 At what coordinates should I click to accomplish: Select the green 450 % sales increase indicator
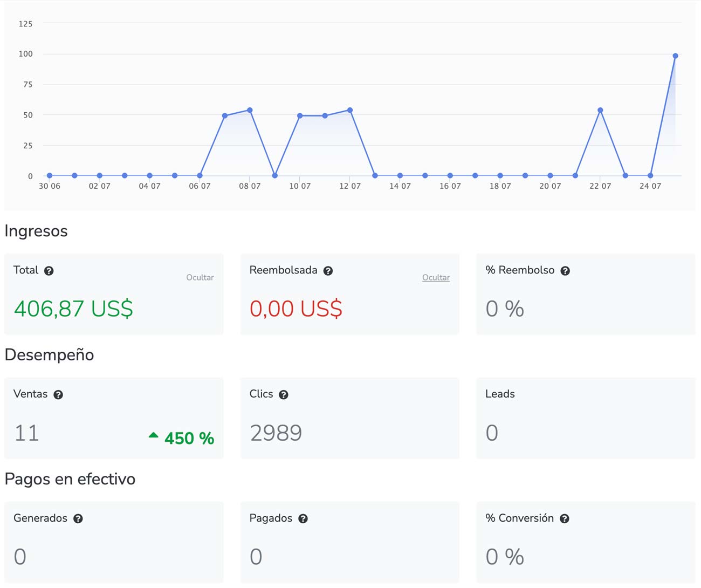point(181,438)
